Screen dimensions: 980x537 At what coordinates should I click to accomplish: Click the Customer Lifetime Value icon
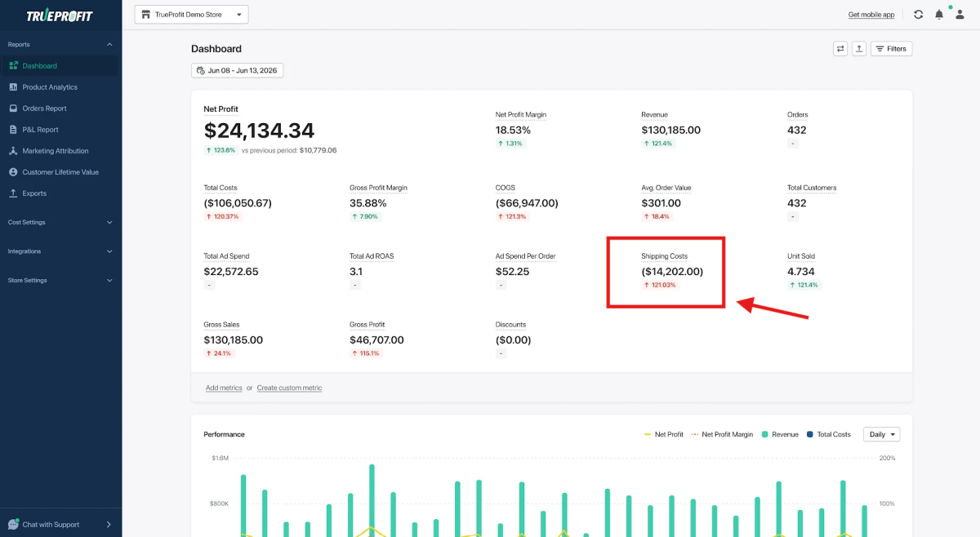[x=14, y=172]
